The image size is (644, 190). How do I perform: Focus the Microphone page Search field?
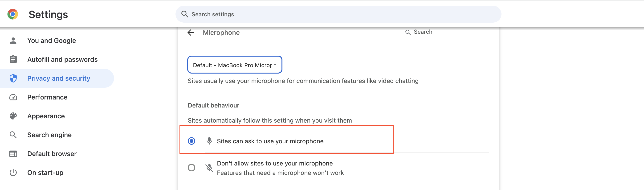point(451,32)
